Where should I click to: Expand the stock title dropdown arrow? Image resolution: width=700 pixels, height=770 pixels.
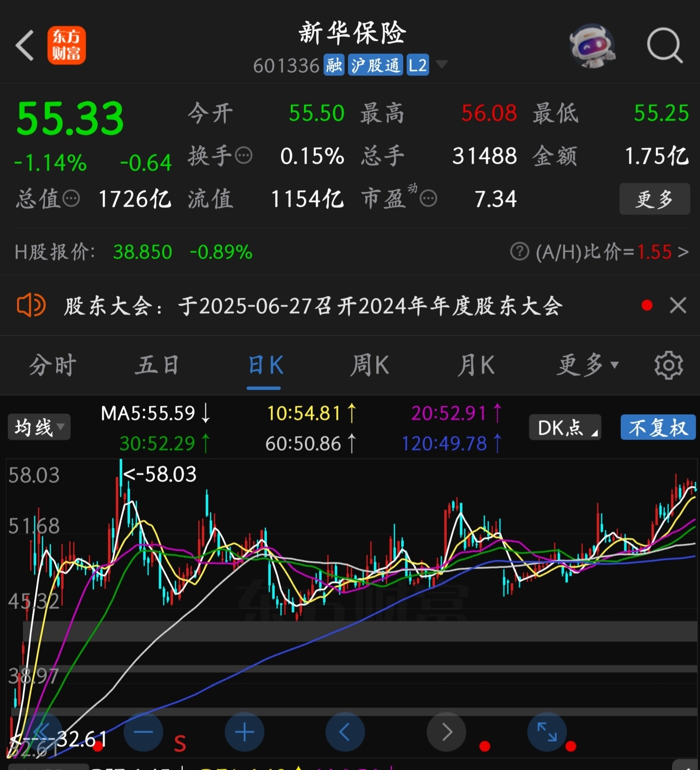[441, 65]
